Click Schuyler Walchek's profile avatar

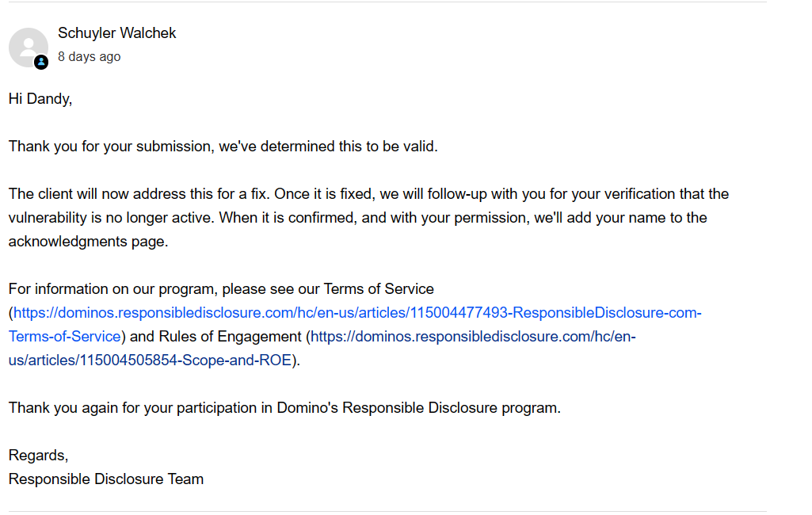pyautogui.click(x=28, y=47)
